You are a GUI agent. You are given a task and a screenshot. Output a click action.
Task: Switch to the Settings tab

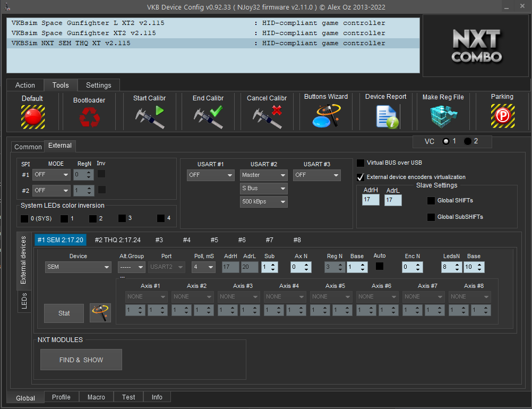(99, 85)
